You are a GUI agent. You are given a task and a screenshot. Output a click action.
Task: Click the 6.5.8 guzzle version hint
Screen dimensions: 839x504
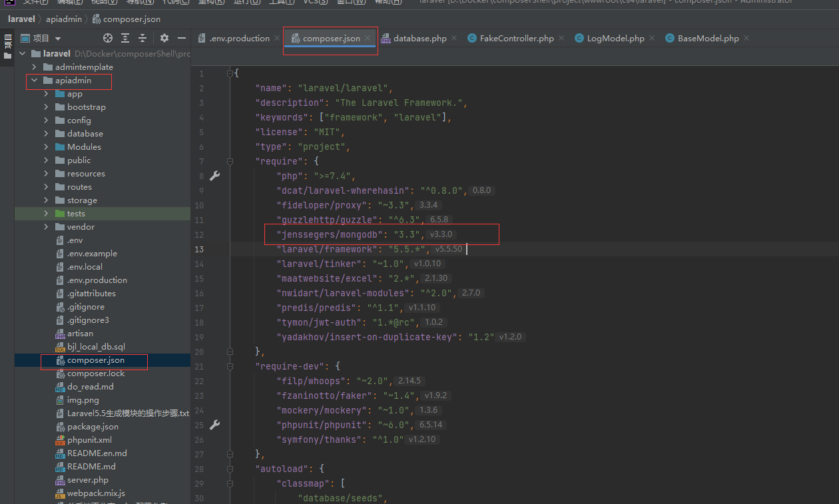(x=440, y=220)
